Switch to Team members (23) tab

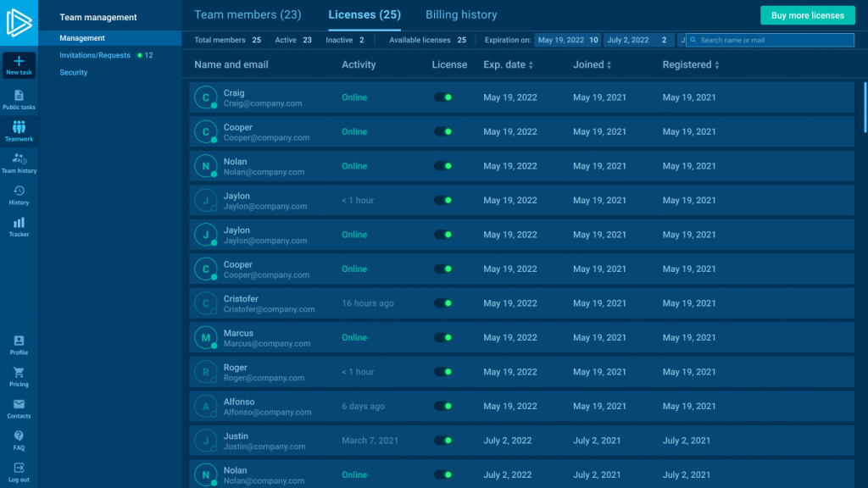click(248, 15)
